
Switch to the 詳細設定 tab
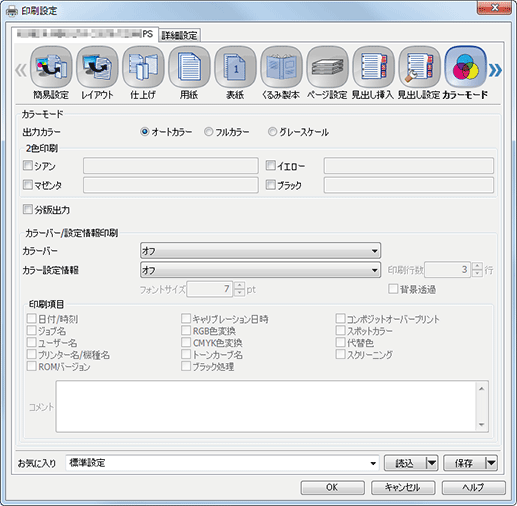tap(179, 35)
